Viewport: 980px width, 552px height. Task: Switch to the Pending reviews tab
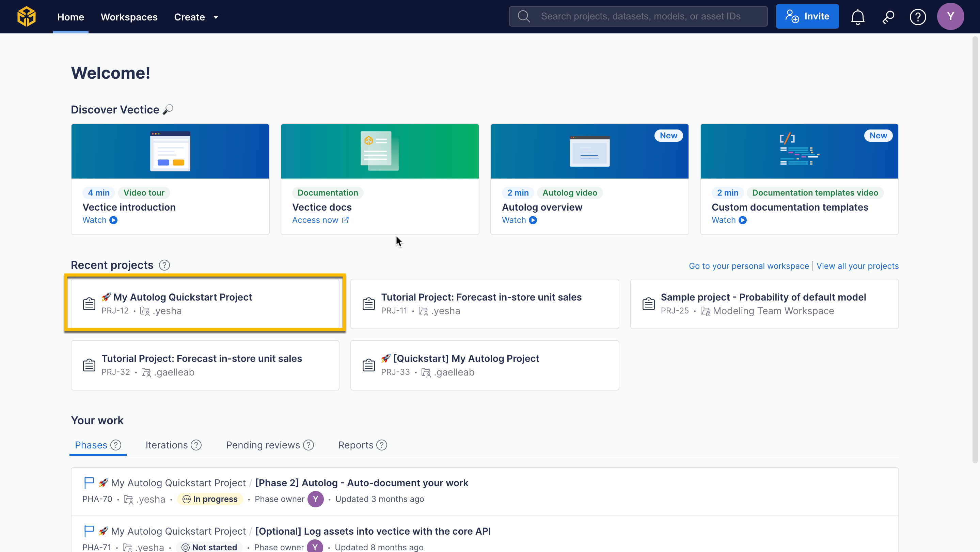click(x=263, y=445)
